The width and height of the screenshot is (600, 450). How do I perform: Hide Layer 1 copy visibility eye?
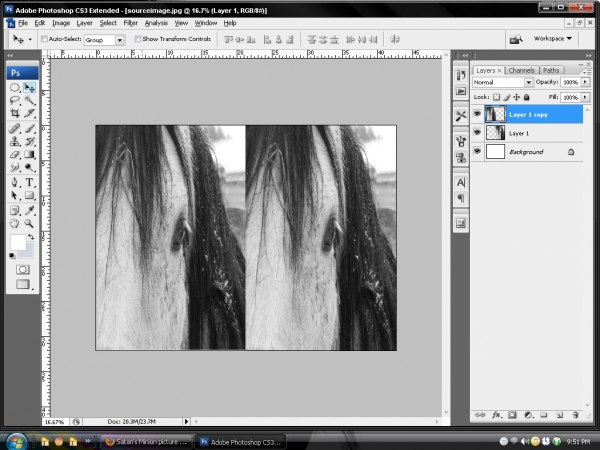point(477,114)
